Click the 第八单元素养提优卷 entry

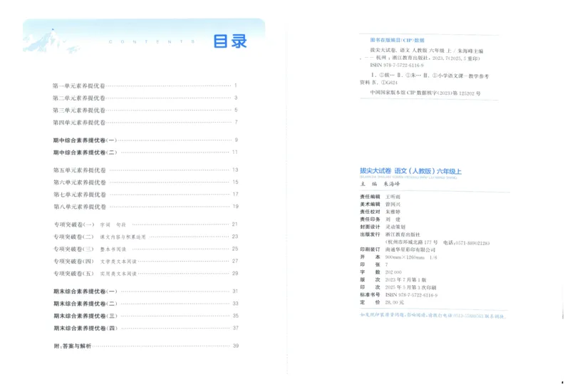coord(146,207)
